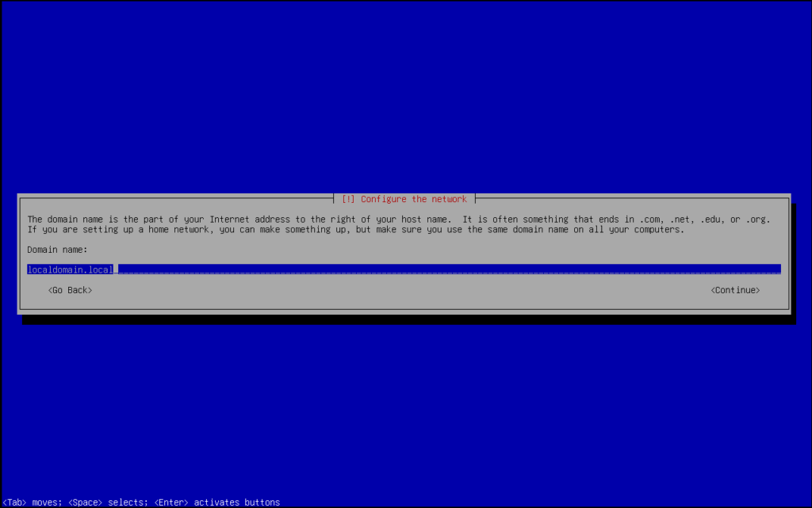
Task: Activate Go Back to return to previous step
Action: 70,289
